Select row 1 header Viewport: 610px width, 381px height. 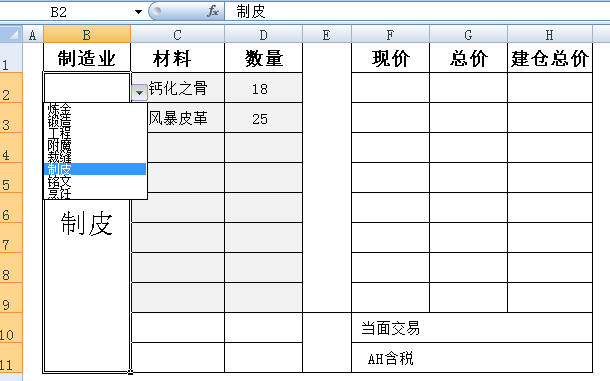tap(11, 58)
